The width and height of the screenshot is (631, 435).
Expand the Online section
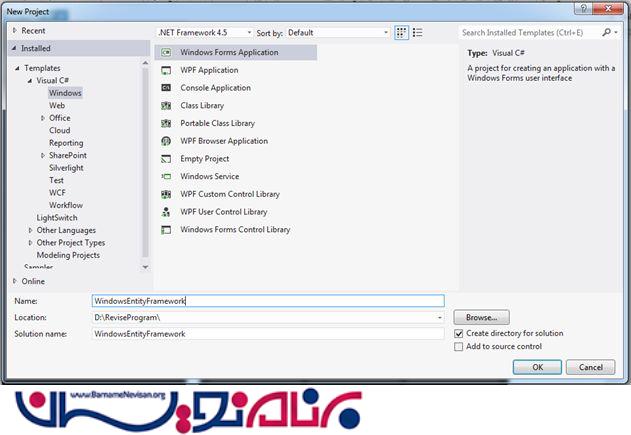tap(15, 281)
